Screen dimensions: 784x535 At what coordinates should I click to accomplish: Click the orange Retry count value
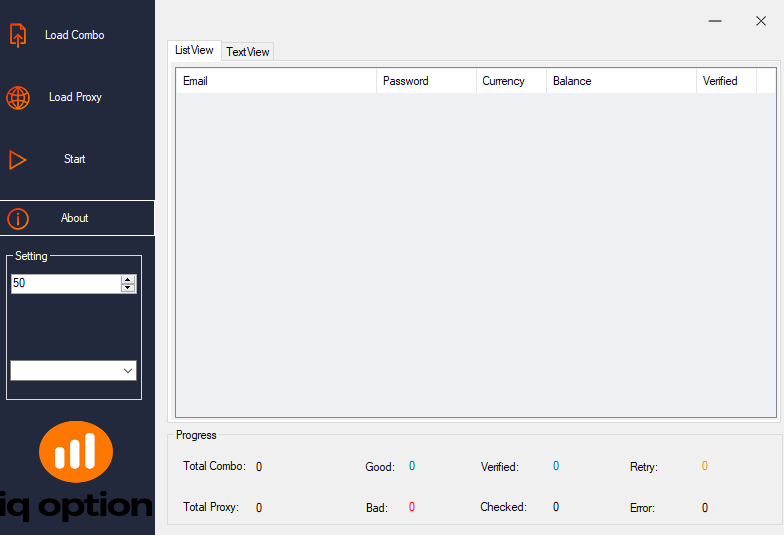[704, 466]
